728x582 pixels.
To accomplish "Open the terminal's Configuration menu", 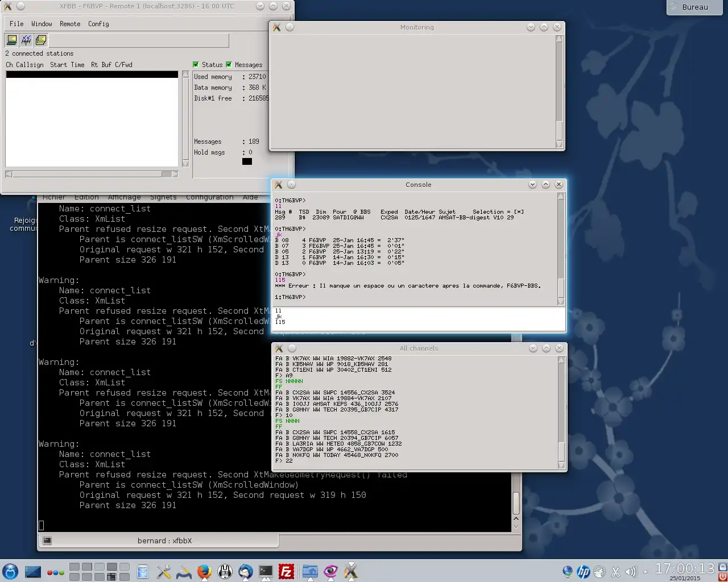I will (x=210, y=197).
